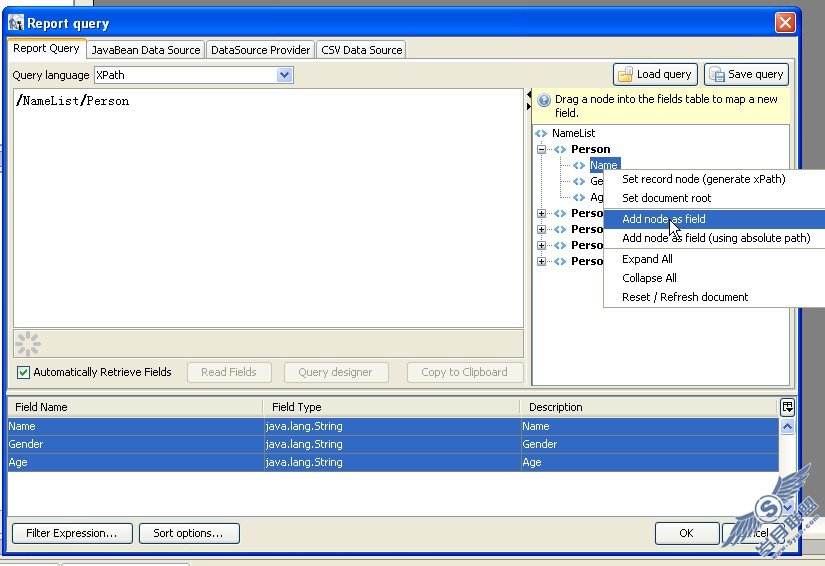
Task: Choose Set document root menu entry
Action: tap(714, 198)
